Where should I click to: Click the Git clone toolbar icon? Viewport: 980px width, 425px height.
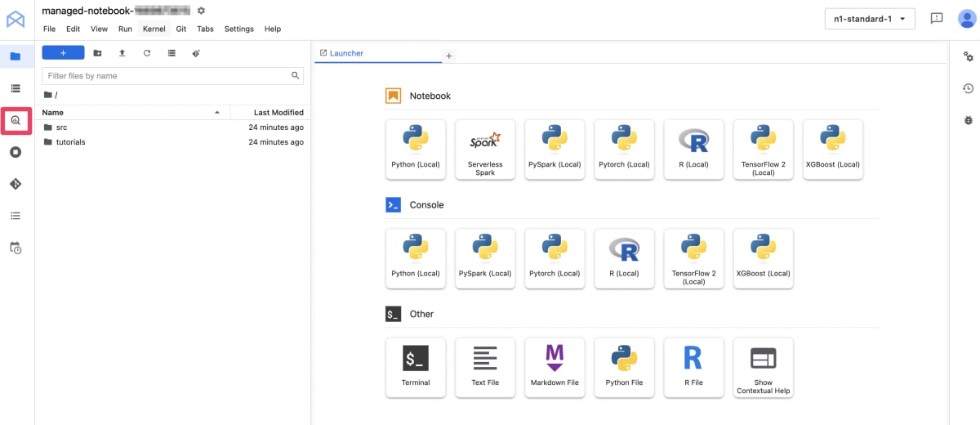coord(196,53)
